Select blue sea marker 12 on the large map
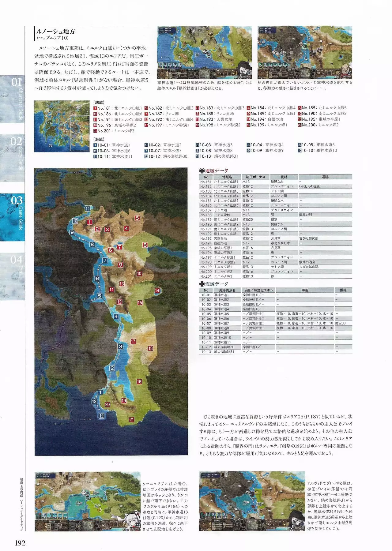392x551 pixels. 101,416
